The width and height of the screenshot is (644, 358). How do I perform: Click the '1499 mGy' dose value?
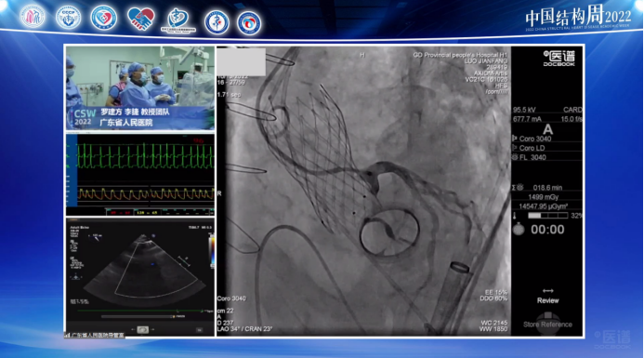[x=544, y=197]
